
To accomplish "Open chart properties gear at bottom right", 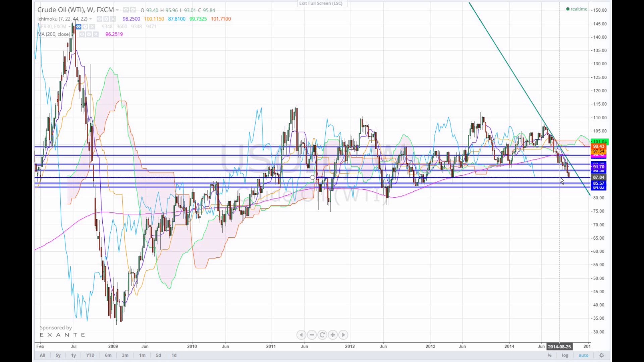I will (602, 355).
